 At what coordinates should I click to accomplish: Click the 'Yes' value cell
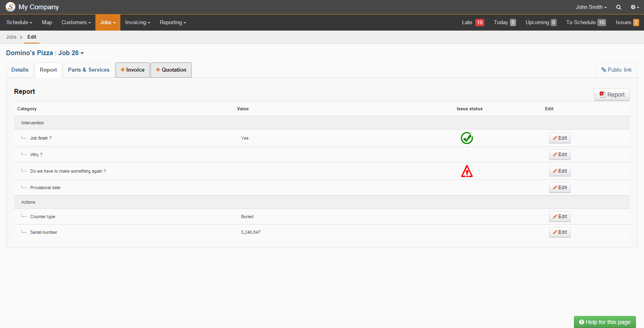pyautogui.click(x=245, y=138)
